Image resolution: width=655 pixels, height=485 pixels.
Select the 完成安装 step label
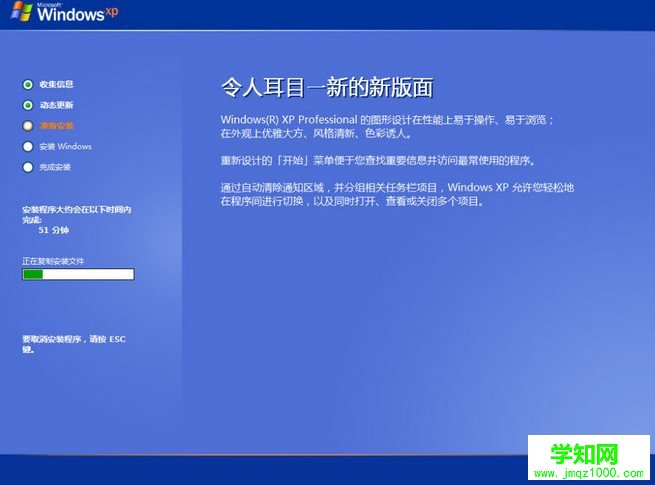pyautogui.click(x=55, y=167)
